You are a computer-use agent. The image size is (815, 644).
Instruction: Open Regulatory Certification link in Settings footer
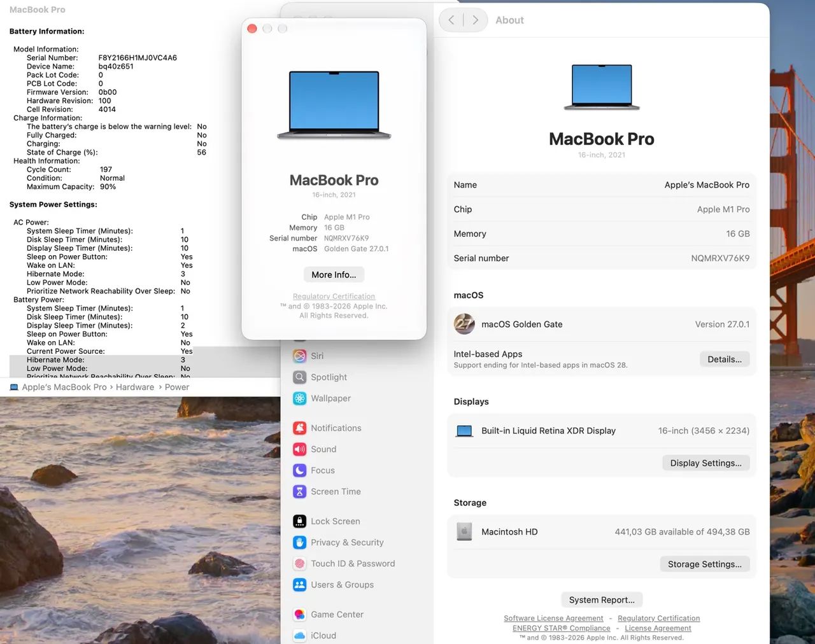click(658, 618)
